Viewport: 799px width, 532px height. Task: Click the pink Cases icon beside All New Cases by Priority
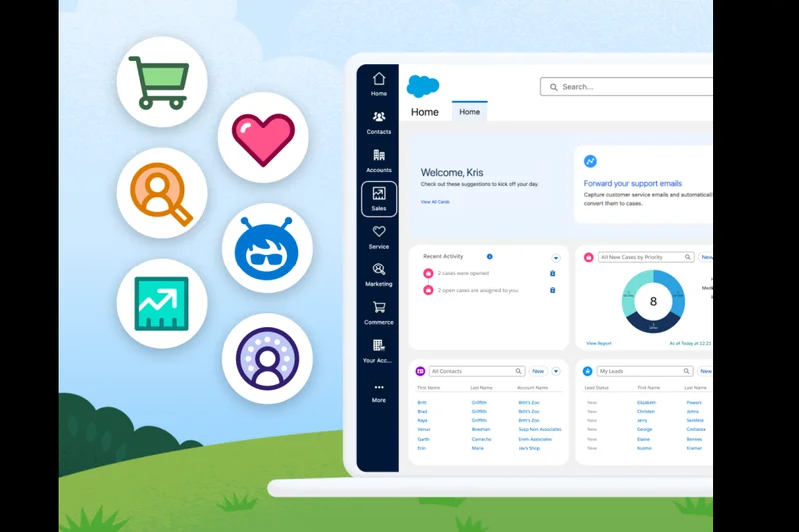(588, 258)
